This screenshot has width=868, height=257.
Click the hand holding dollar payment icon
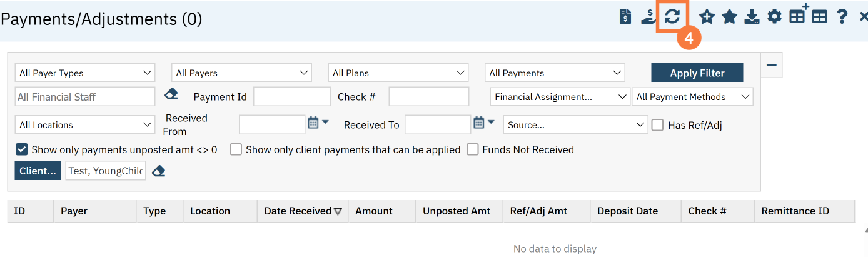(648, 17)
